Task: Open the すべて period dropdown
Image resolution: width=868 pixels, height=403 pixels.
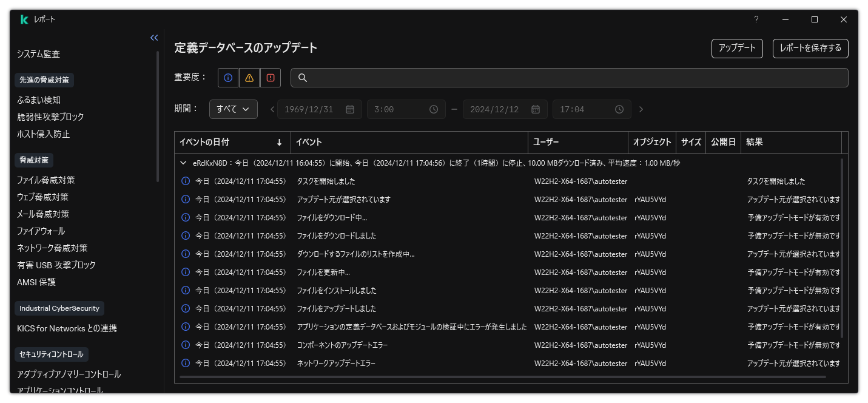Action: click(233, 109)
